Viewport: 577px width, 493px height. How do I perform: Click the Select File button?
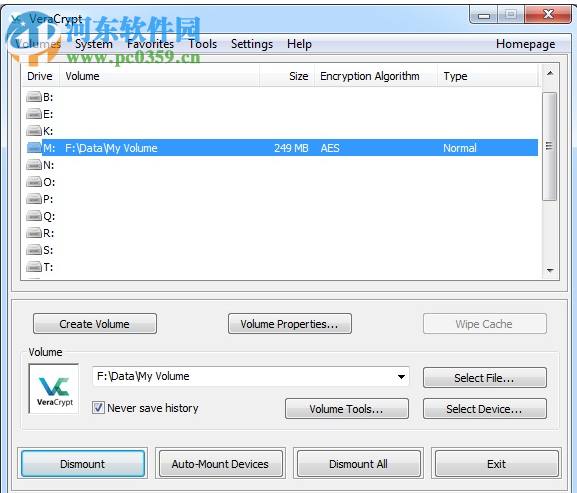pyautogui.click(x=485, y=377)
